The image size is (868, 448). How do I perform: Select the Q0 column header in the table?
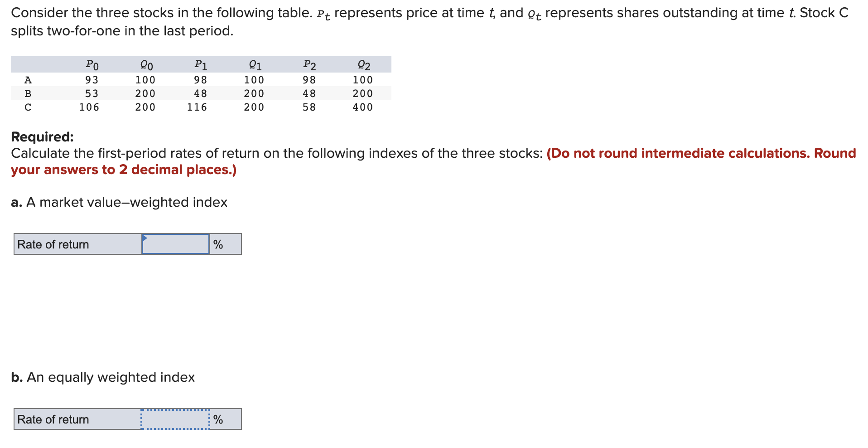(145, 64)
